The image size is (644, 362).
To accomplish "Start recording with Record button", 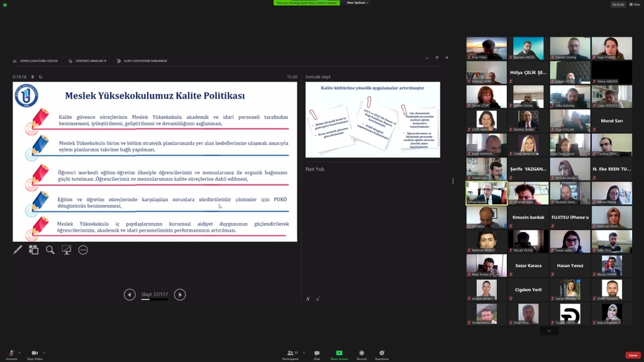I will 362,353.
